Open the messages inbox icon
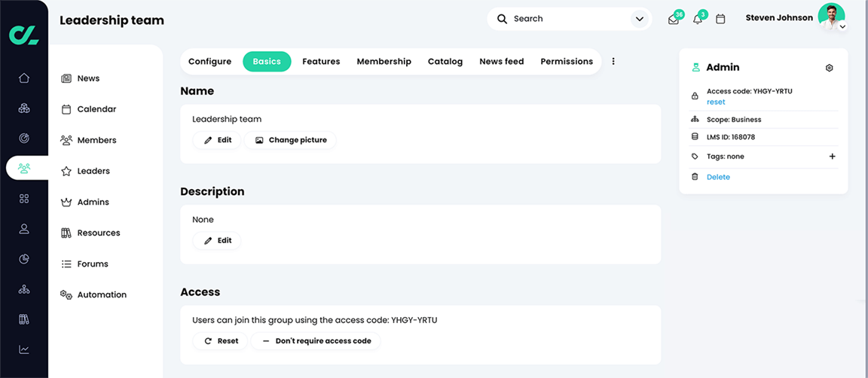Screen dimensions: 868x378 tap(674, 20)
